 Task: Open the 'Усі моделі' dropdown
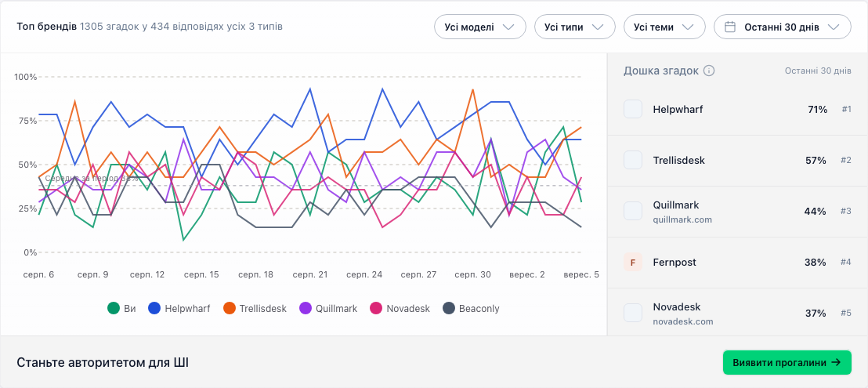(480, 27)
